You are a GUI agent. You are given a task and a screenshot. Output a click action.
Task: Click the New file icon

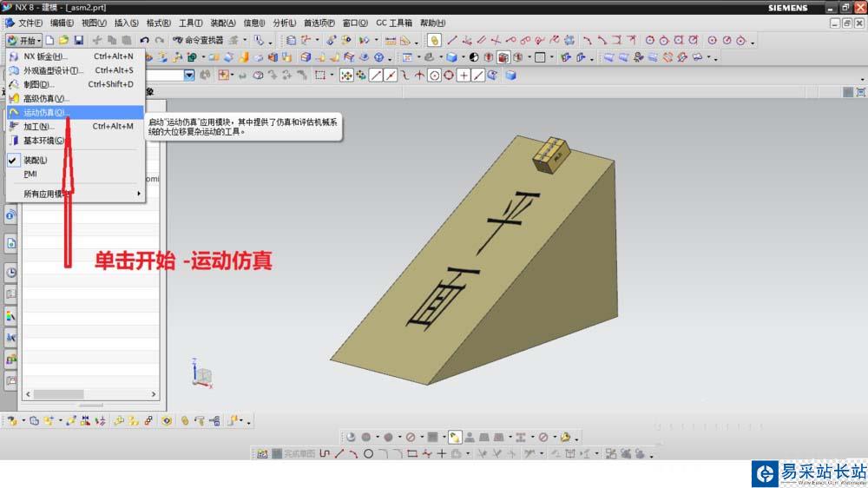click(x=49, y=40)
